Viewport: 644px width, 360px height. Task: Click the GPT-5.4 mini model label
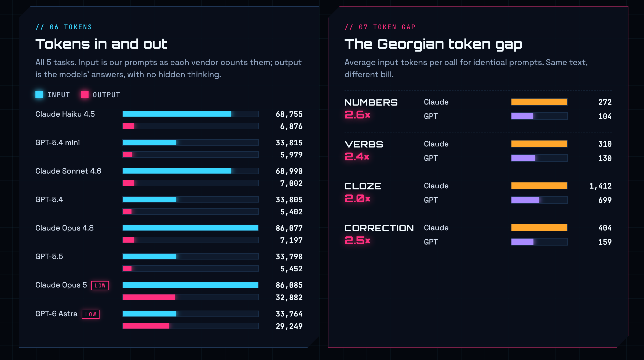click(x=58, y=142)
